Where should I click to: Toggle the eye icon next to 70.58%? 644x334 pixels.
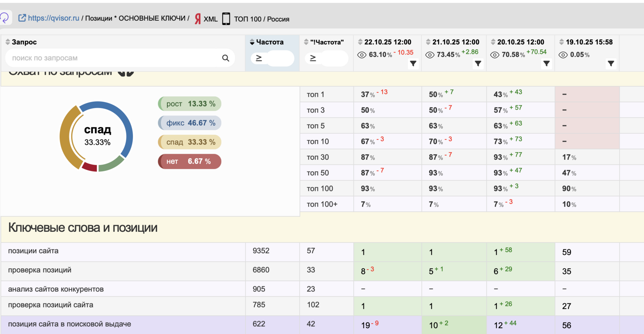(495, 55)
